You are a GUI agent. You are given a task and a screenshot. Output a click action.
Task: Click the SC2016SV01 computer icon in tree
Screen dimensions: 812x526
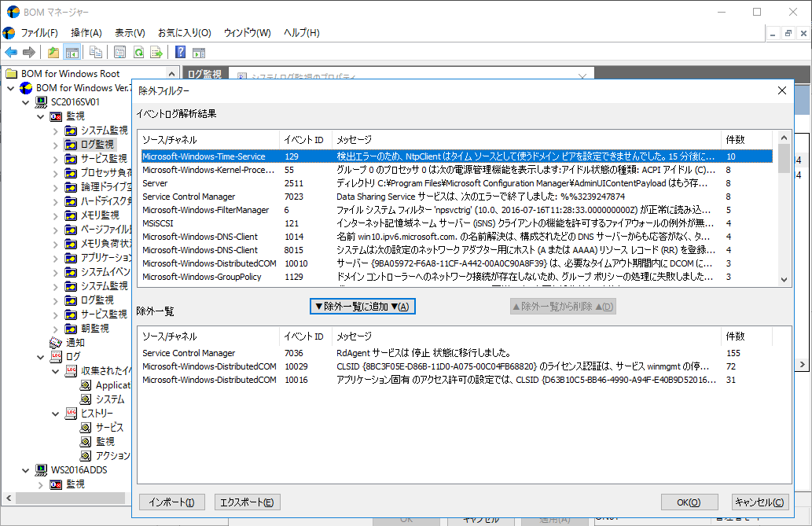tap(41, 102)
